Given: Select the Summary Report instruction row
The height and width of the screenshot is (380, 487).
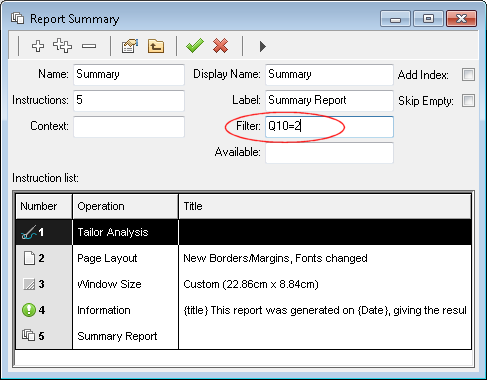Looking at the screenshot, I should (243, 336).
